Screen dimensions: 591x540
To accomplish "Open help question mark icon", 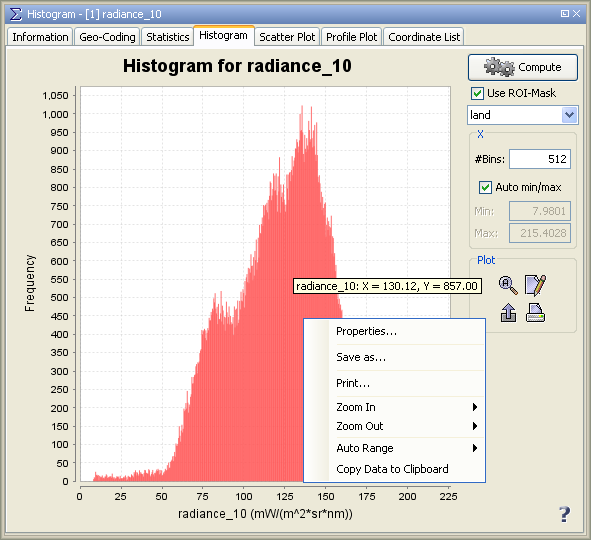I will 564,514.
